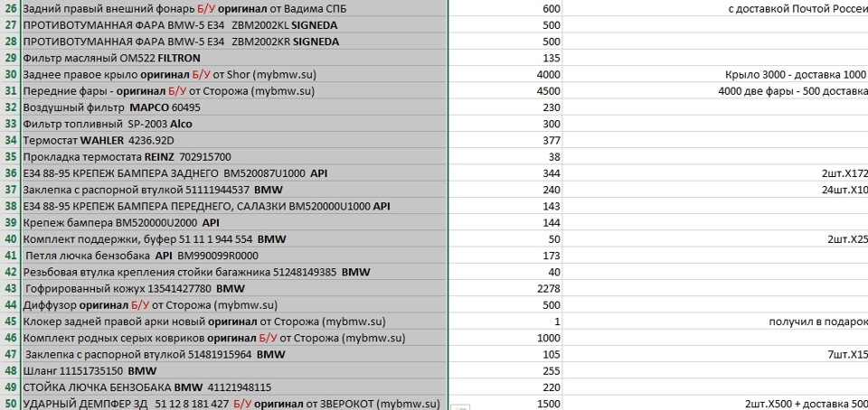Select price 144 in row 39
Viewport: 868px width, 410px height.
(505, 223)
